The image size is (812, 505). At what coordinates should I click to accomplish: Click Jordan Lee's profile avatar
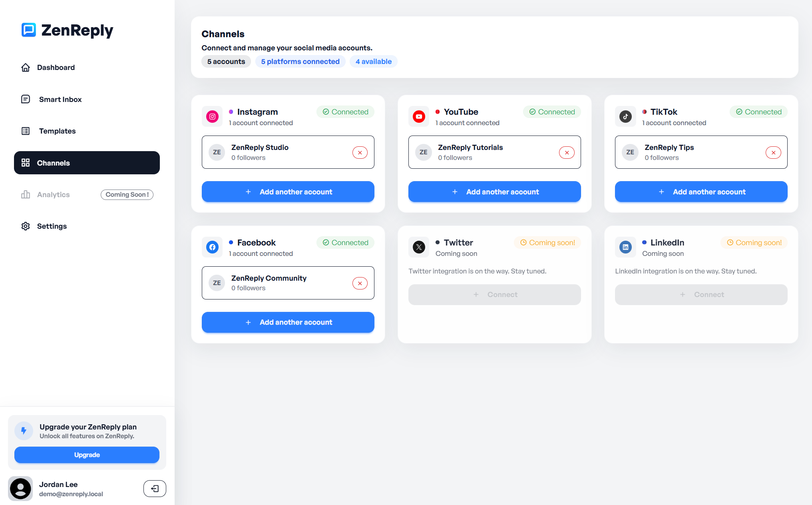(x=20, y=488)
